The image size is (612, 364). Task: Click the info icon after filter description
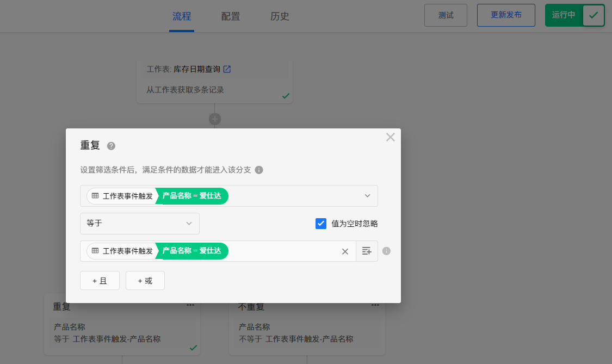pos(259,170)
